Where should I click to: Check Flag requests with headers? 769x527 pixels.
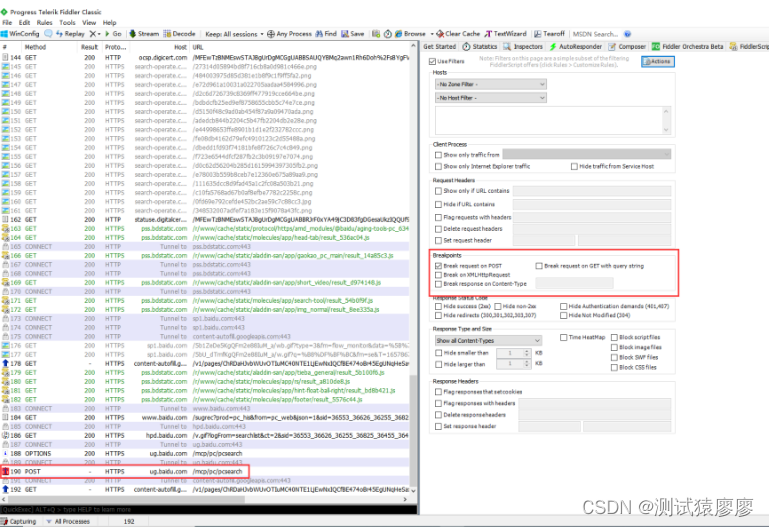tap(438, 217)
